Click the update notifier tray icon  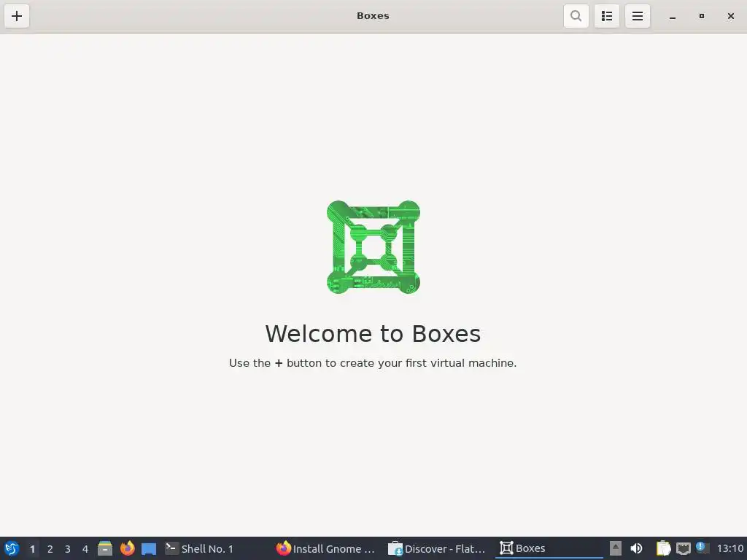tap(701, 547)
